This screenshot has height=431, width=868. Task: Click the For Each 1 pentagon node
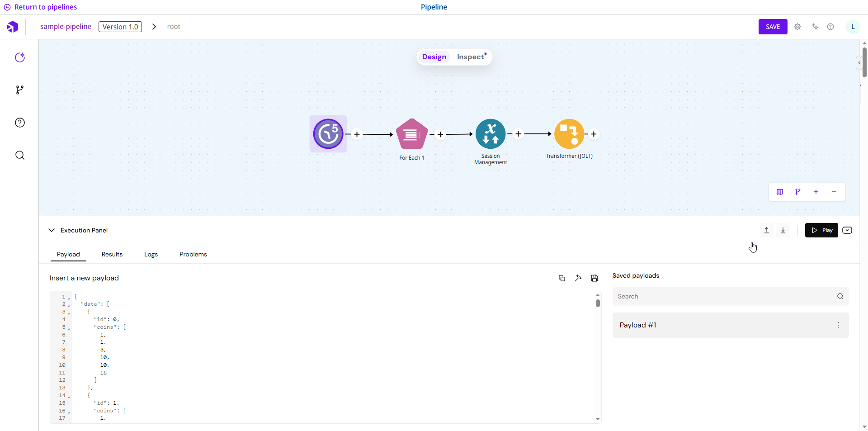point(411,134)
